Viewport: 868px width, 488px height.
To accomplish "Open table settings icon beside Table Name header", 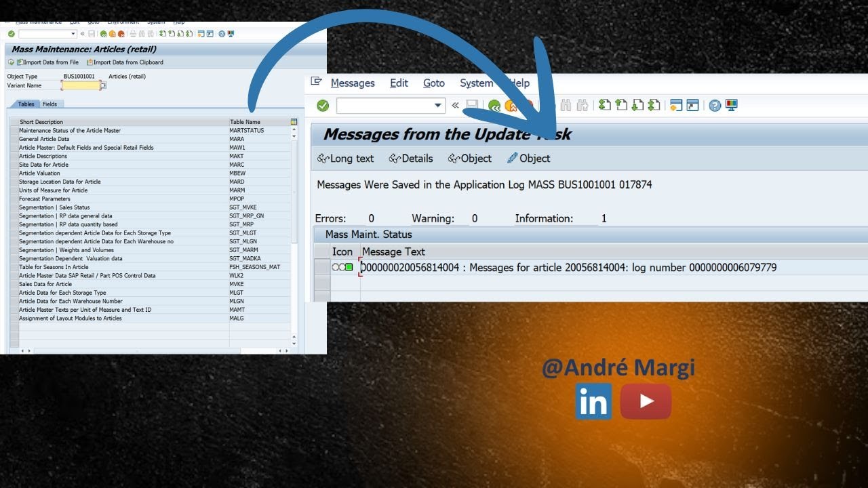I will pos(294,122).
